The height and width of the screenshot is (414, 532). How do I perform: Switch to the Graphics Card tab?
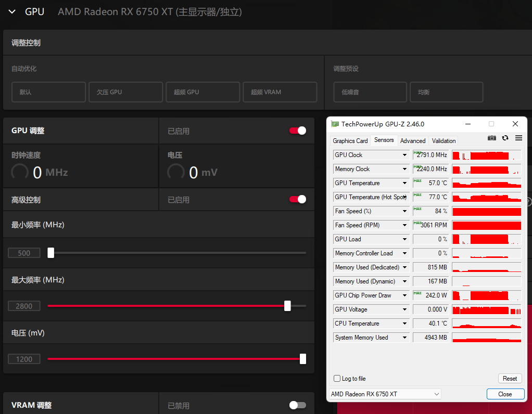(350, 141)
